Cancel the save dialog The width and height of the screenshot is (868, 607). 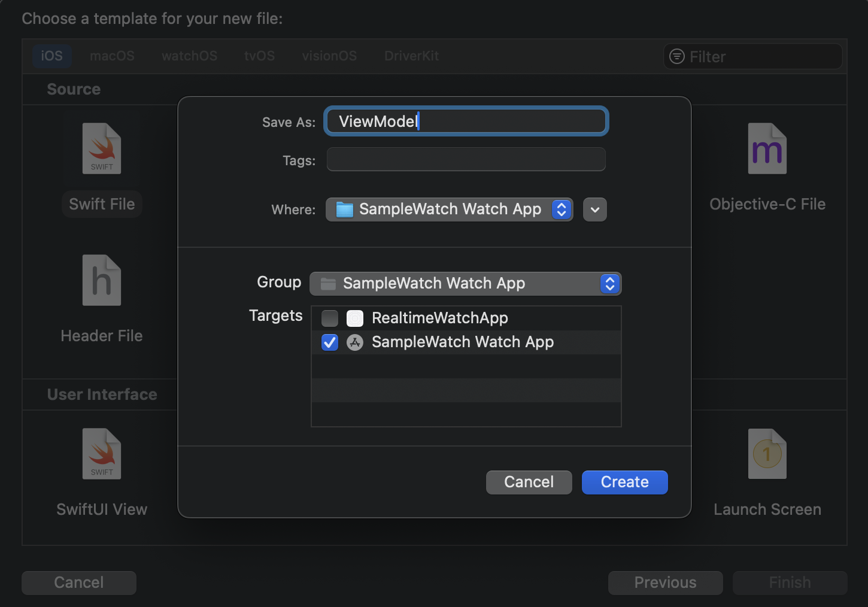(529, 482)
